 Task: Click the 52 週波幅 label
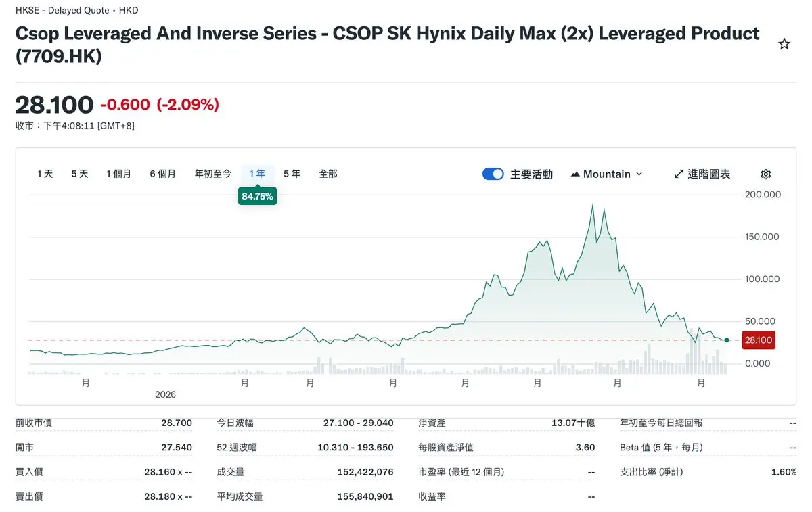tap(237, 448)
